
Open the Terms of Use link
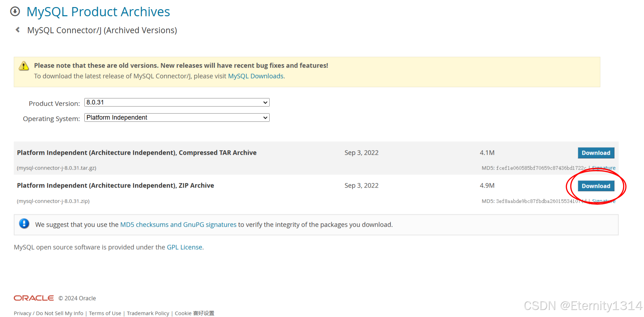point(105,313)
